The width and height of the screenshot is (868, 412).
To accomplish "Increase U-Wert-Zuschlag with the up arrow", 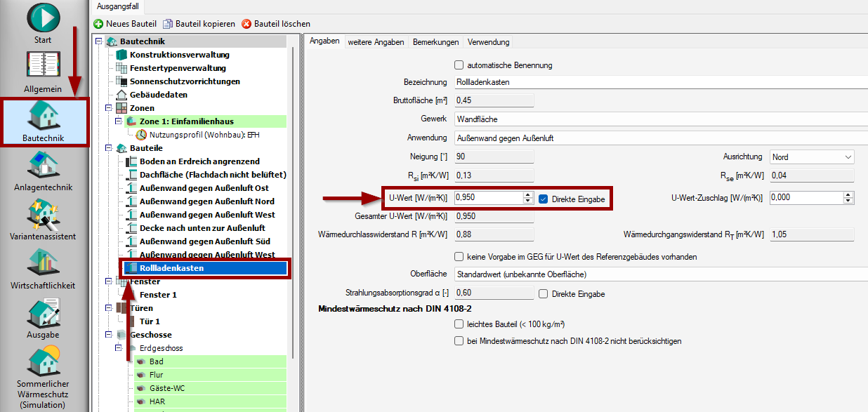I will (849, 195).
